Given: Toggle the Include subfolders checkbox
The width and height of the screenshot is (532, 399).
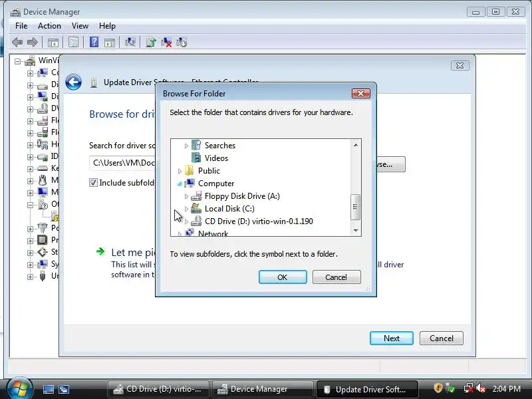Looking at the screenshot, I should click(93, 182).
